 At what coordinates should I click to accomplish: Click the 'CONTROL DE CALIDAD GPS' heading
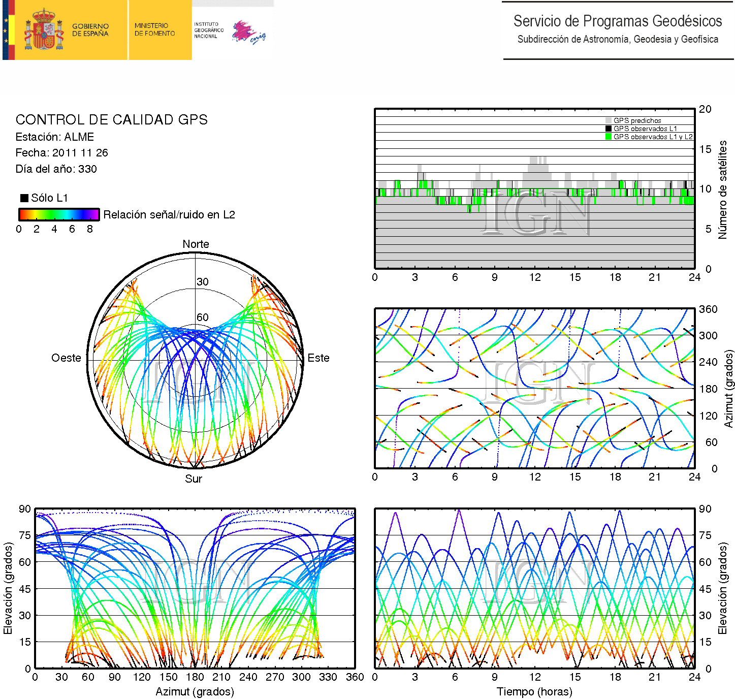tap(112, 120)
